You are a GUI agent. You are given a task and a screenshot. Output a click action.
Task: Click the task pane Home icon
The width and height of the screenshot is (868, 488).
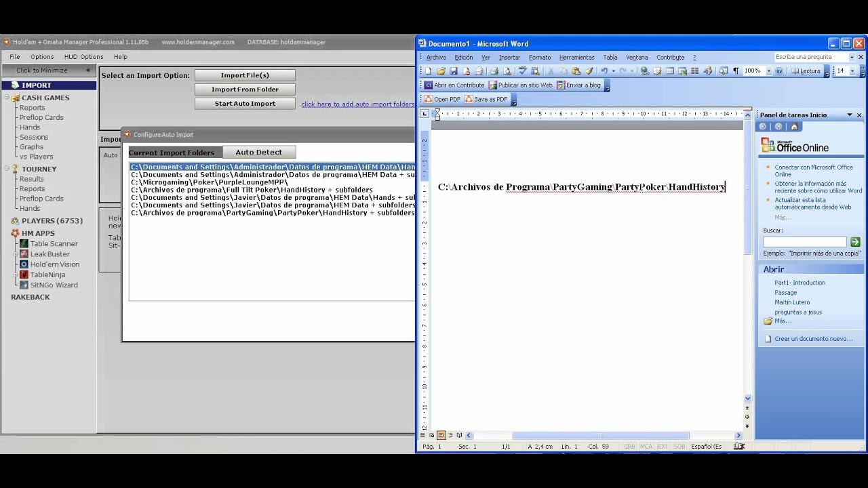(794, 127)
